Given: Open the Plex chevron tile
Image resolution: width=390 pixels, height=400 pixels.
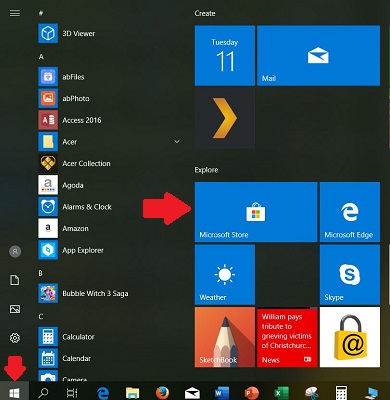Looking at the screenshot, I should [225, 118].
